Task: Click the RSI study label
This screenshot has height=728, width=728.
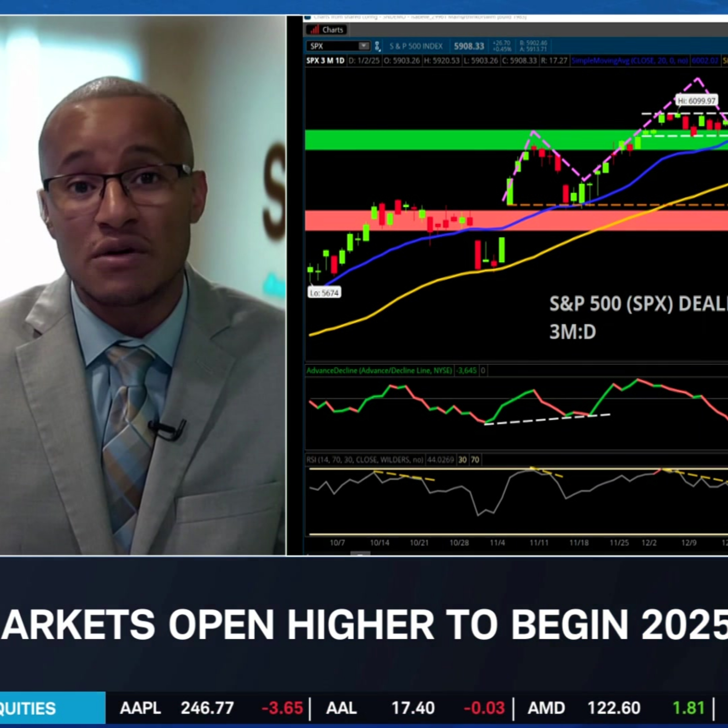Action: (x=364, y=460)
